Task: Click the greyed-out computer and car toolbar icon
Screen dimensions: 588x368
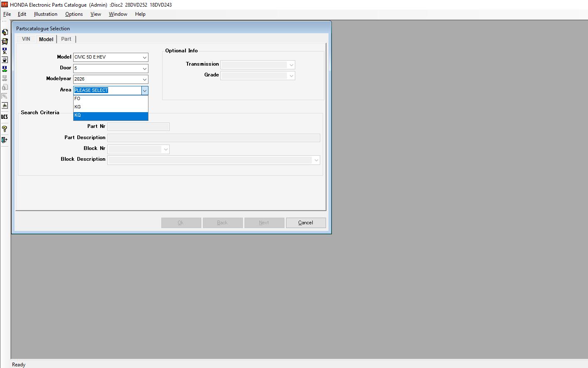Action: 5,78
